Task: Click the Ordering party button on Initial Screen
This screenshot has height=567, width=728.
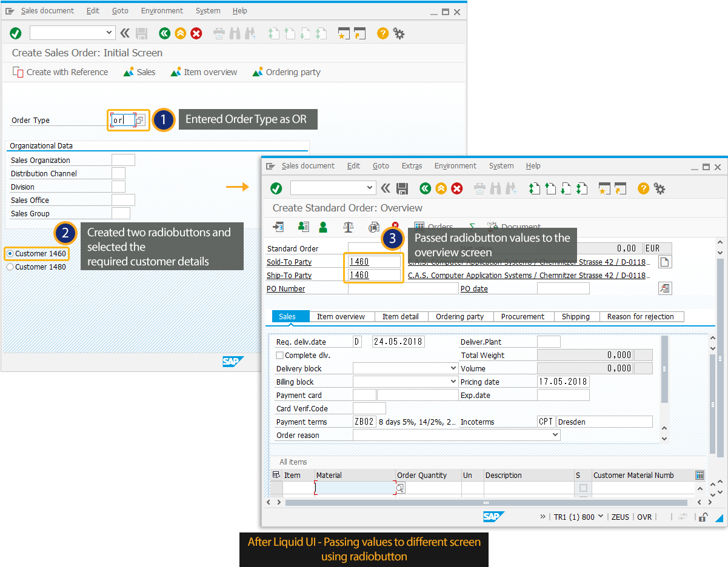Action: click(x=286, y=72)
